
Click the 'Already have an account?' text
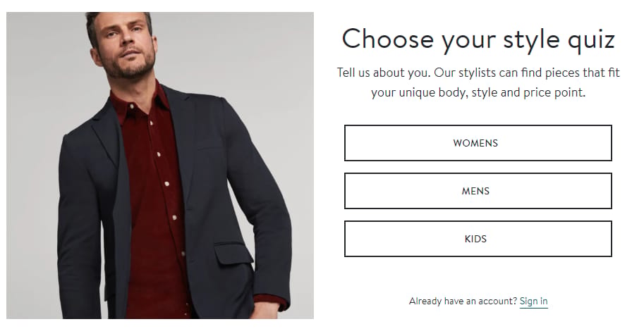click(463, 301)
